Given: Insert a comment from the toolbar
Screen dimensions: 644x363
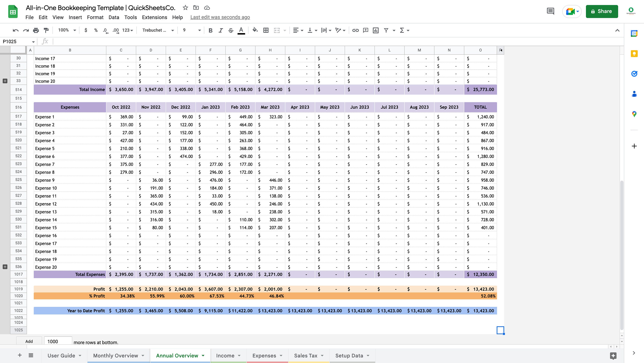Looking at the screenshot, I should click(366, 30).
